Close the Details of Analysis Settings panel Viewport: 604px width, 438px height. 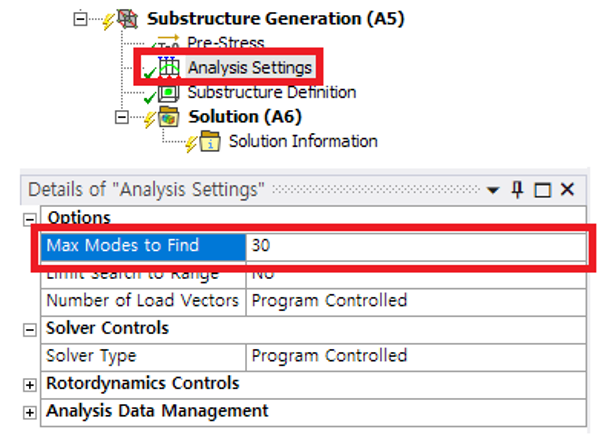click(567, 190)
